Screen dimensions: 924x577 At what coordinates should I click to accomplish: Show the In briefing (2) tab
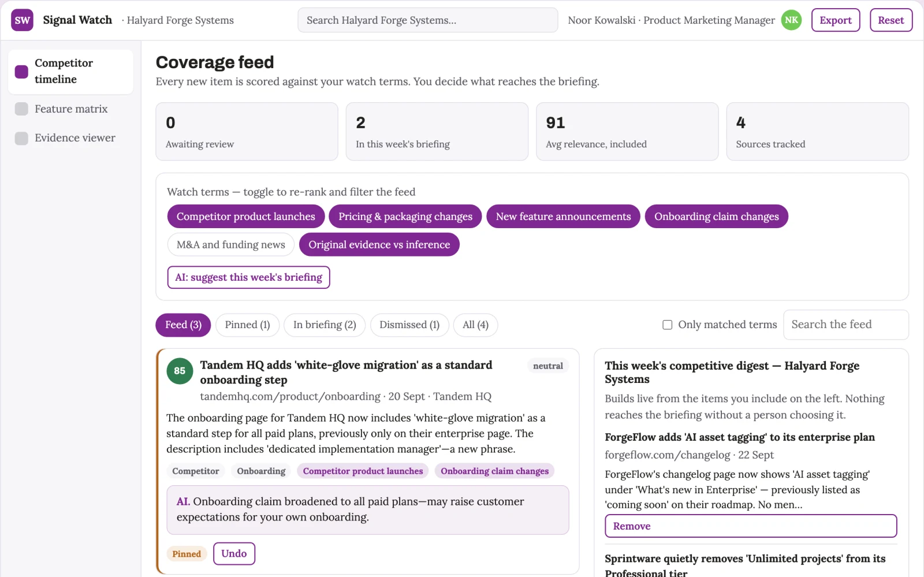tap(325, 325)
